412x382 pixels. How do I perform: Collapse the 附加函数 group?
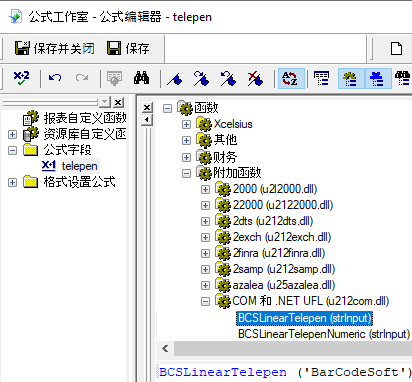click(x=186, y=173)
